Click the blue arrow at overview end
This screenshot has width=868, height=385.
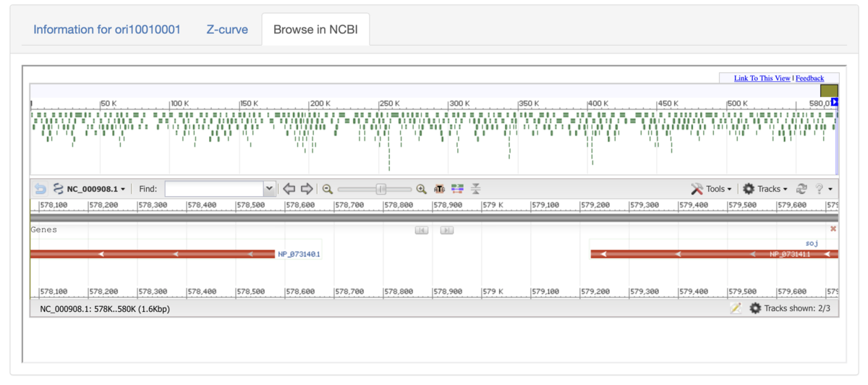835,103
